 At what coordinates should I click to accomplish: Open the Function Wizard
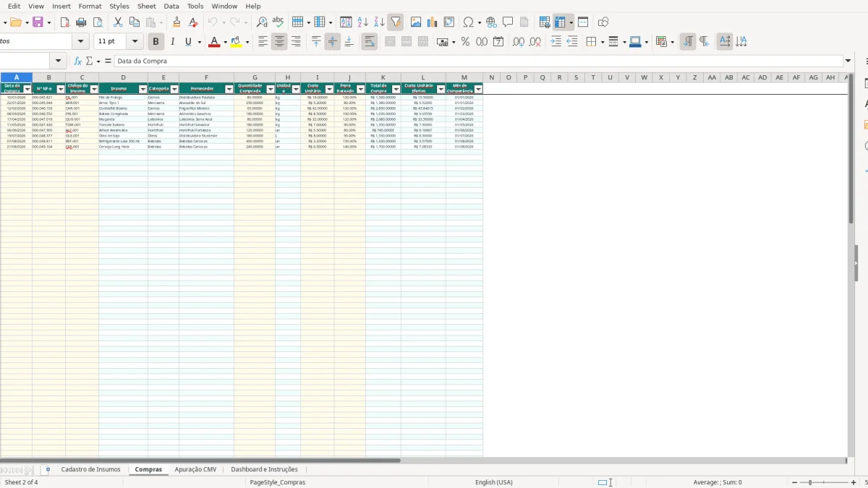click(77, 61)
